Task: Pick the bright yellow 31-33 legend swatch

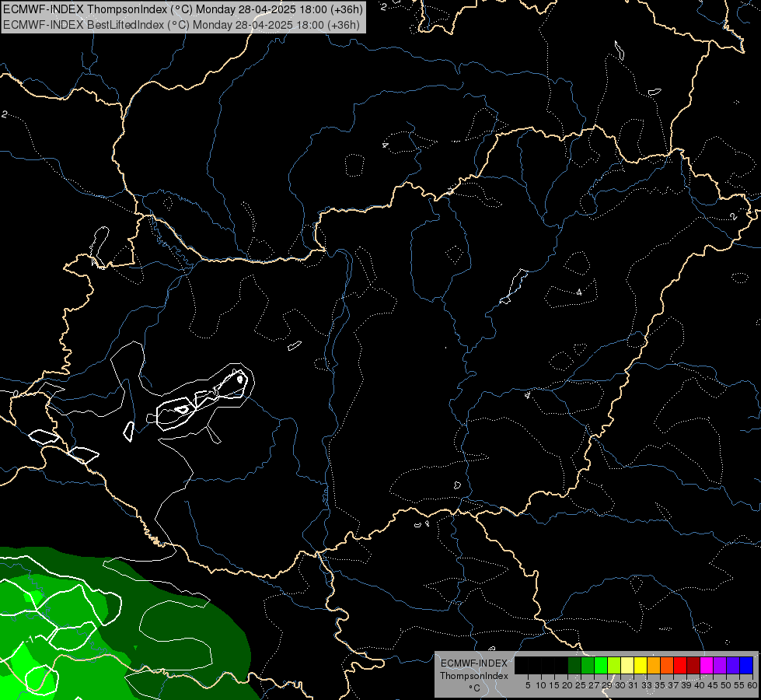Action: [x=641, y=665]
